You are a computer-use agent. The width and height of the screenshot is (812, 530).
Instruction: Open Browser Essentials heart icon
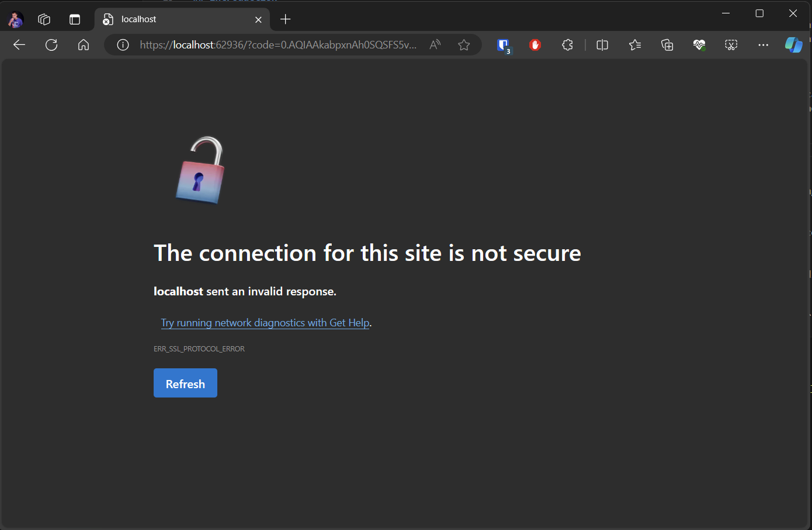pyautogui.click(x=699, y=44)
